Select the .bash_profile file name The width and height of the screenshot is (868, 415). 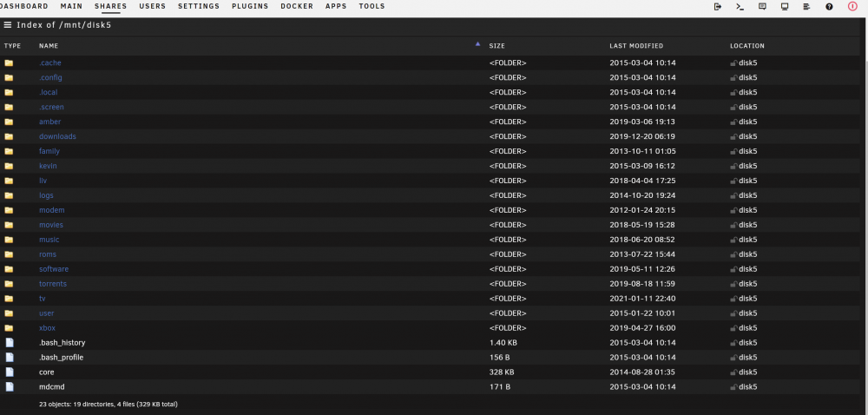pyautogui.click(x=62, y=358)
